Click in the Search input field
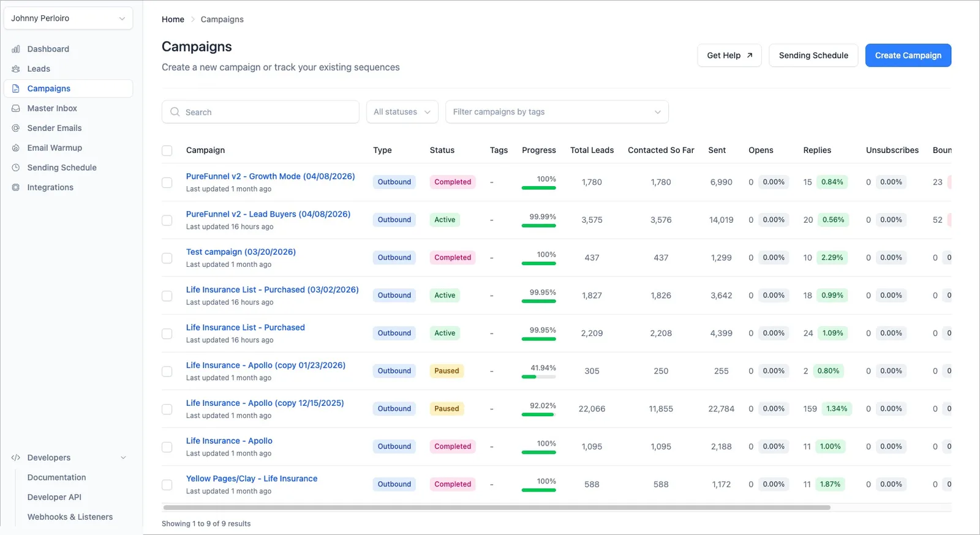Image resolution: width=980 pixels, height=535 pixels. pos(260,112)
